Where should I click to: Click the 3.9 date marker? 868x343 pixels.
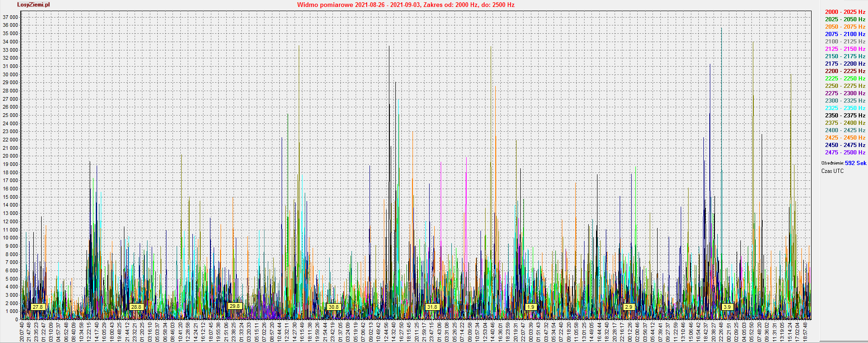click(727, 307)
